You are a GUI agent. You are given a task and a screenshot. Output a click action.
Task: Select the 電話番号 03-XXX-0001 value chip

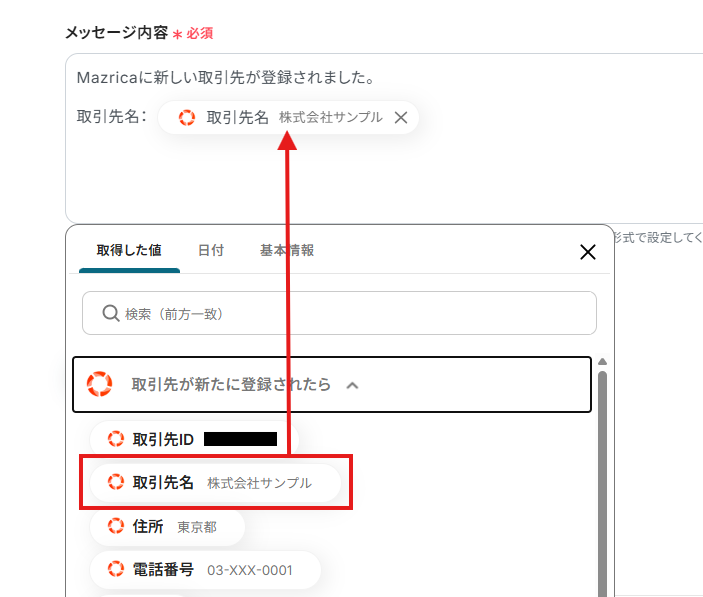[x=205, y=570]
